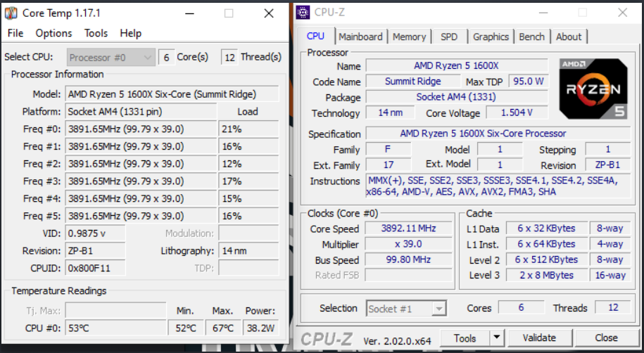
Task: Click the Validate button
Action: (x=539, y=338)
